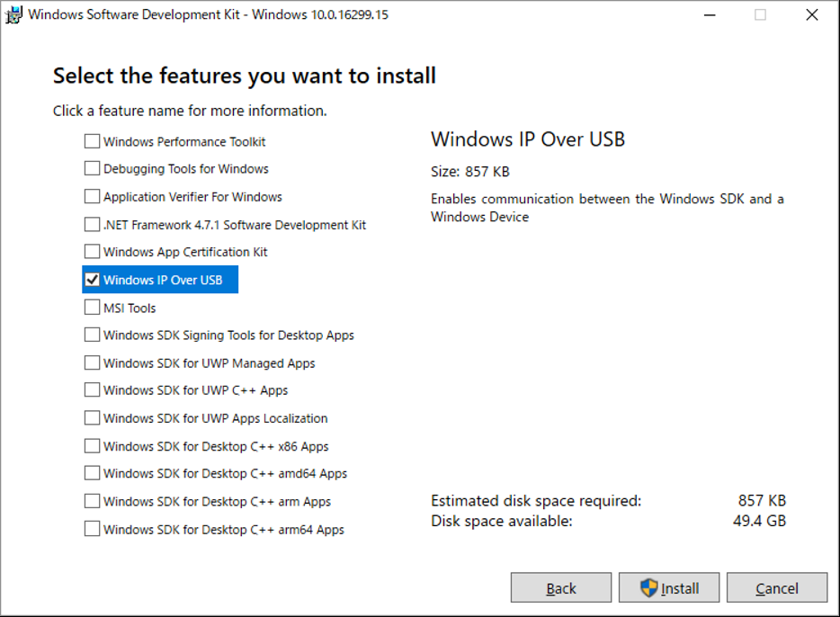The image size is (840, 617).
Task: Check the MSI Tools option
Action: [x=92, y=307]
